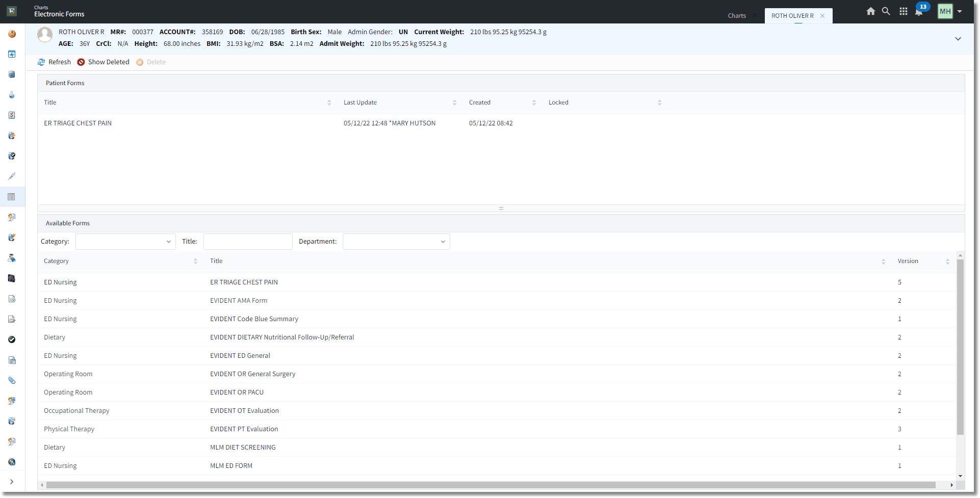Click Show Deleted button
980x498 pixels.
(x=103, y=62)
